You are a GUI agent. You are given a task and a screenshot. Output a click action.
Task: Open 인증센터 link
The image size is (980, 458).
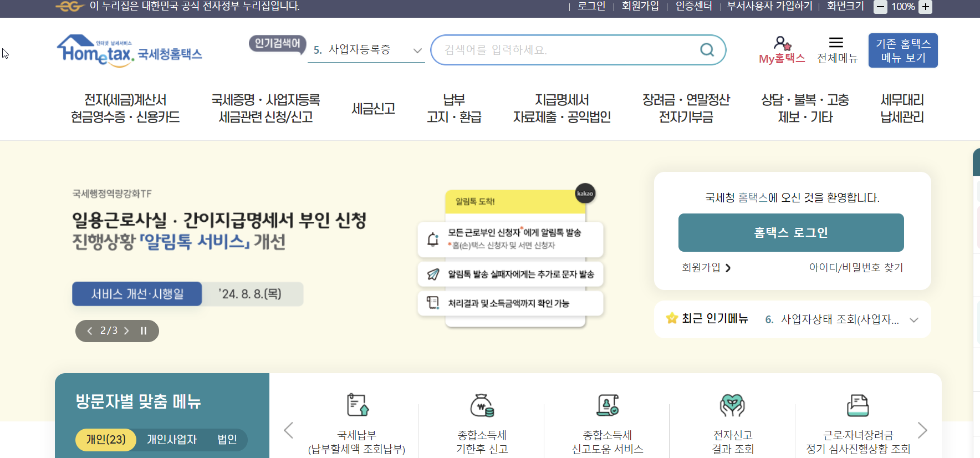[x=693, y=6]
